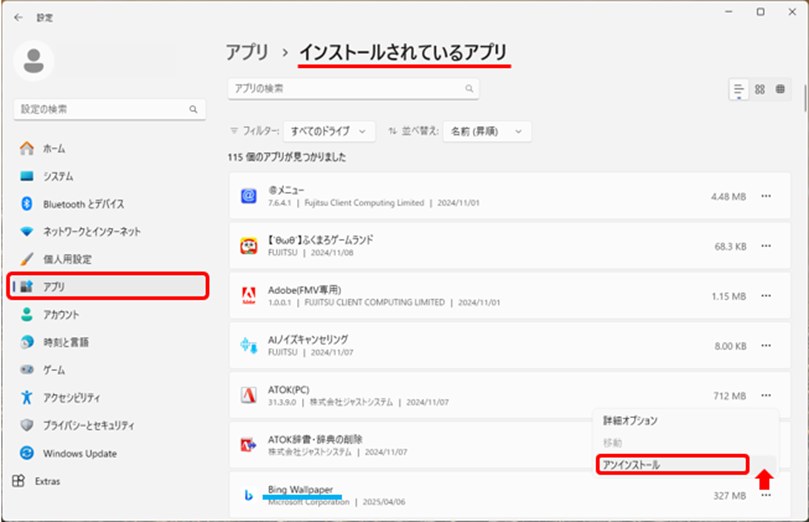The width and height of the screenshot is (809, 522).
Task: Select アプリ in the sidebar
Action: click(108, 286)
